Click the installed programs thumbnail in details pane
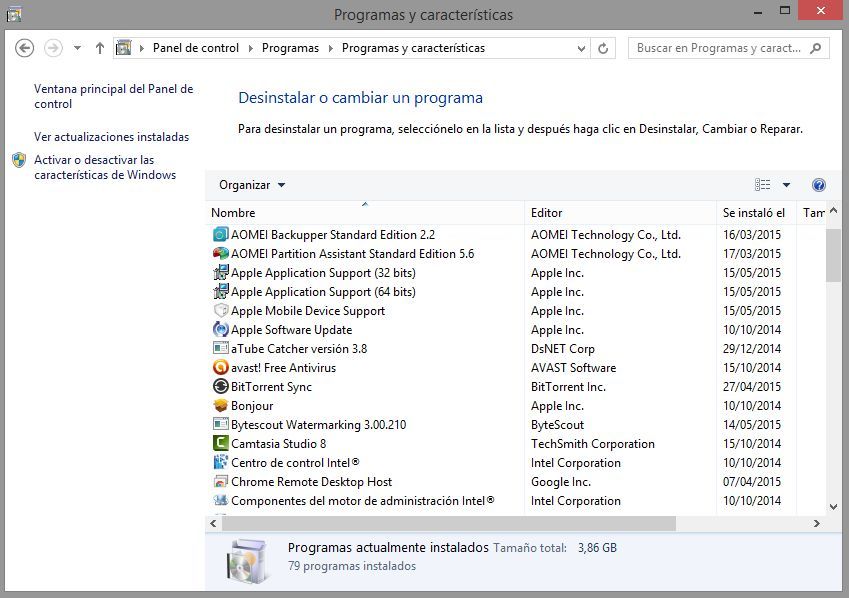The image size is (849, 598). click(x=246, y=561)
